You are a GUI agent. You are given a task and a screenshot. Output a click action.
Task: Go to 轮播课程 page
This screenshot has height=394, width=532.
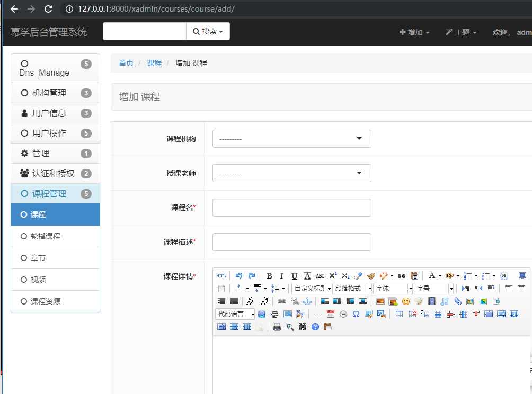point(55,236)
